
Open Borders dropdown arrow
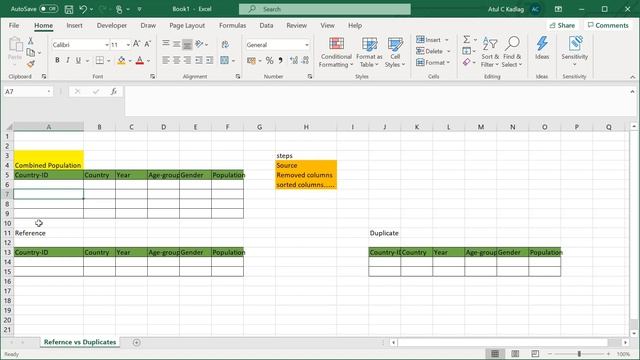109,61
